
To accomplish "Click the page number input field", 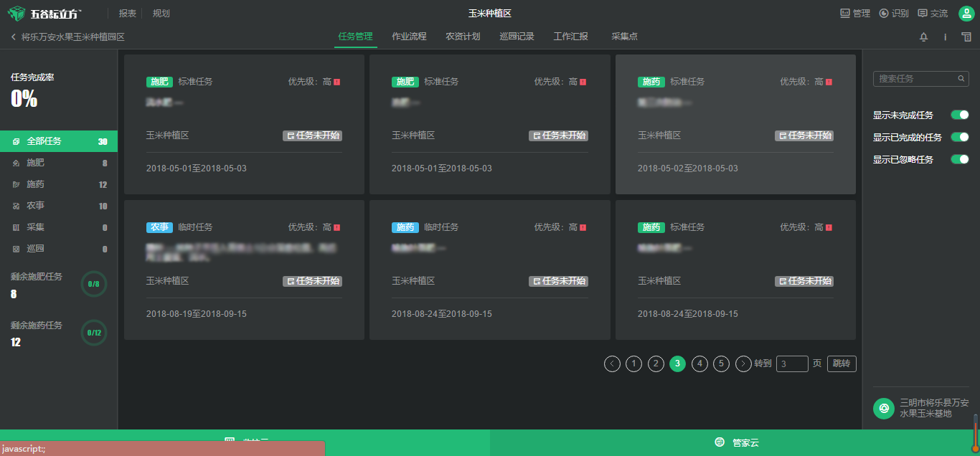I will coord(792,364).
